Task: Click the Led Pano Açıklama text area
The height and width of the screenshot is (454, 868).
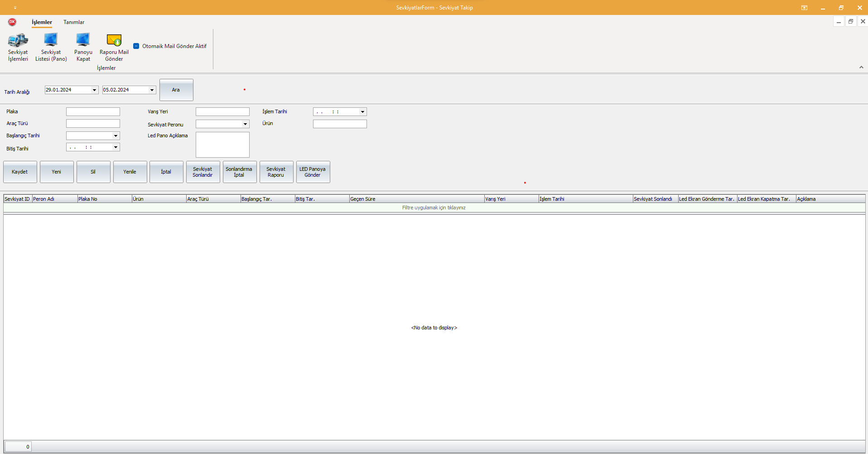Action: click(x=222, y=145)
